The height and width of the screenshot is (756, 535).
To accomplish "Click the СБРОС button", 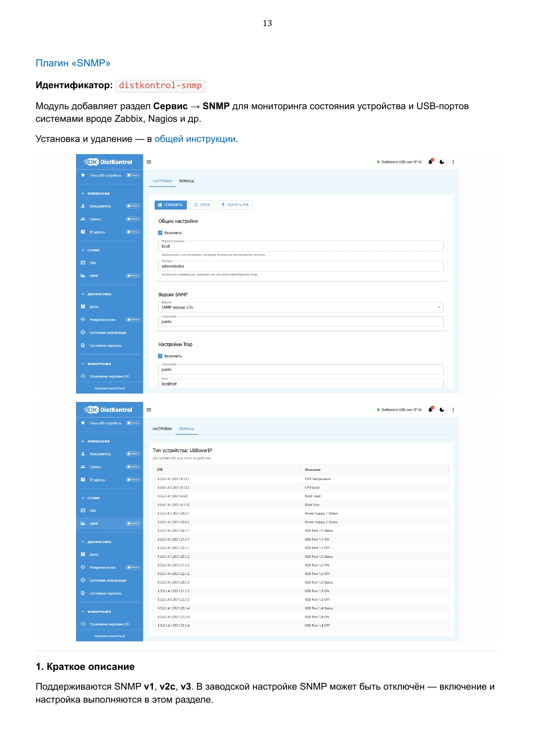I will tap(202, 205).
